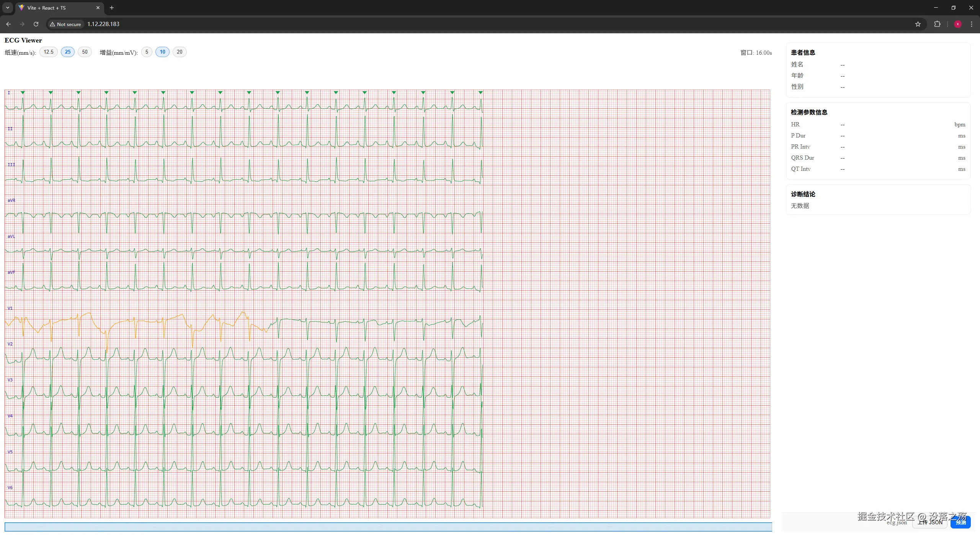The image size is (980, 535).
Task: Open the Chrome profile avatar
Action: tap(957, 24)
